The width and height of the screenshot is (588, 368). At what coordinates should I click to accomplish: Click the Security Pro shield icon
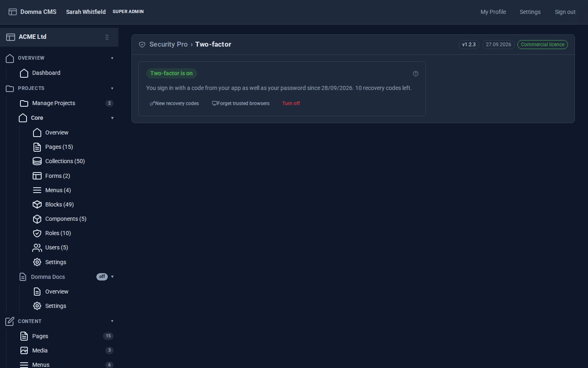click(142, 45)
